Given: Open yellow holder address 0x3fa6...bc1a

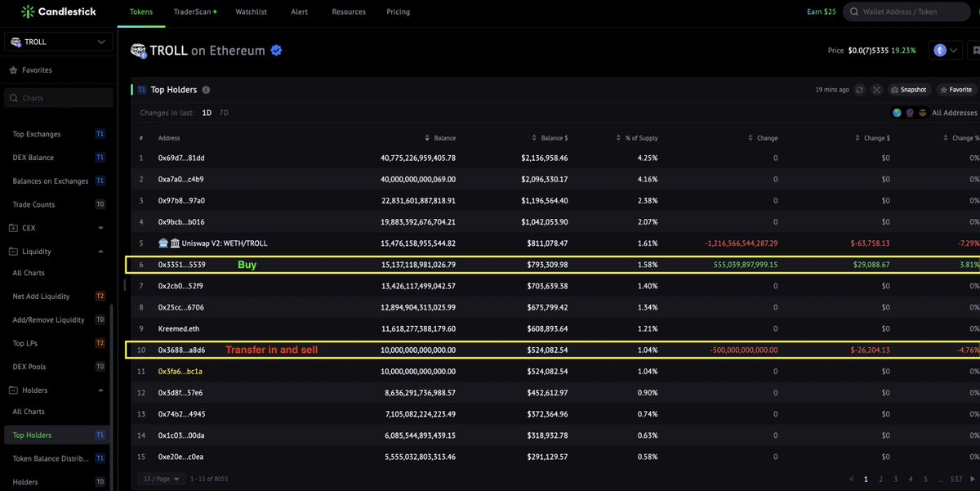Looking at the screenshot, I should [x=180, y=371].
